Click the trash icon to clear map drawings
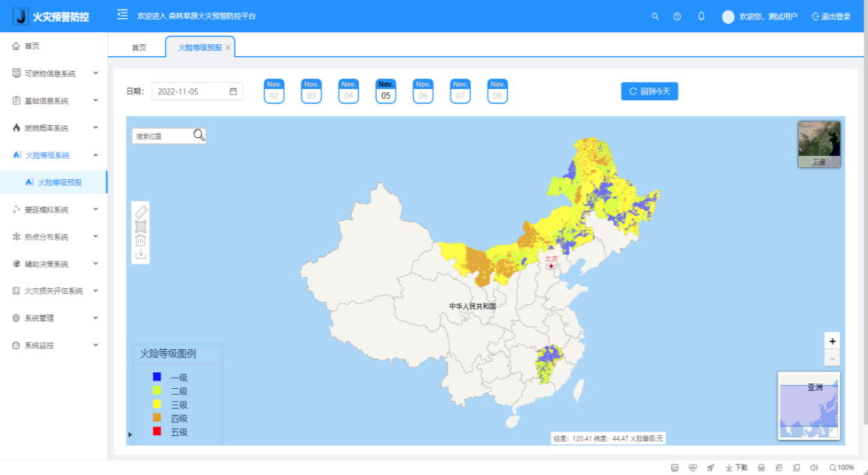Viewport: 868px width, 475px height. click(141, 240)
